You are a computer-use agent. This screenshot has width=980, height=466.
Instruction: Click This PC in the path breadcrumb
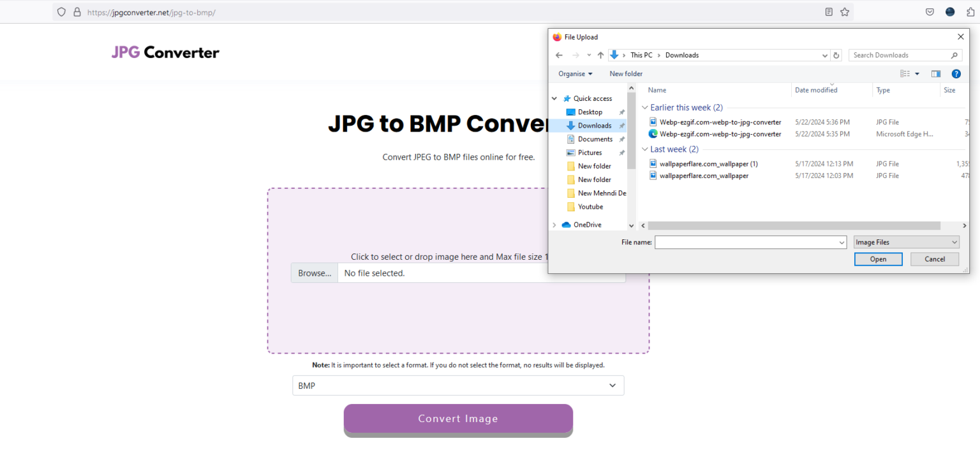point(641,56)
